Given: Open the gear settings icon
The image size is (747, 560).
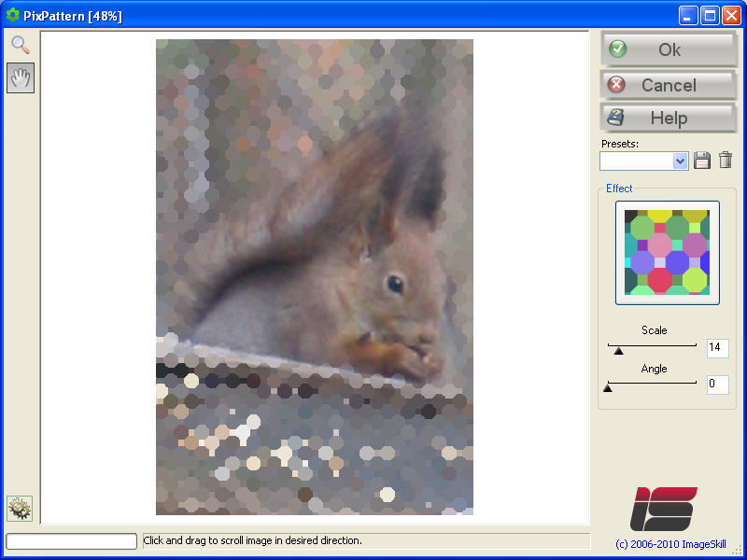Looking at the screenshot, I should 20,508.
